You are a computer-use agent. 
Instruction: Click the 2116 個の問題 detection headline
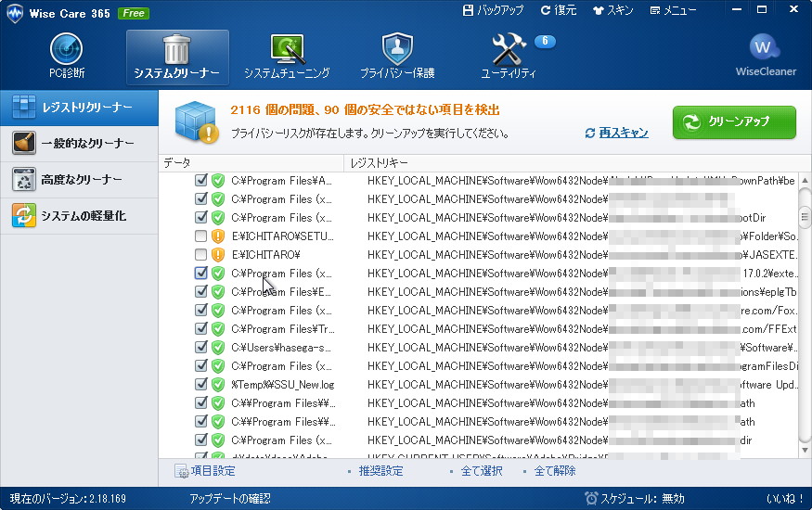pyautogui.click(x=364, y=110)
